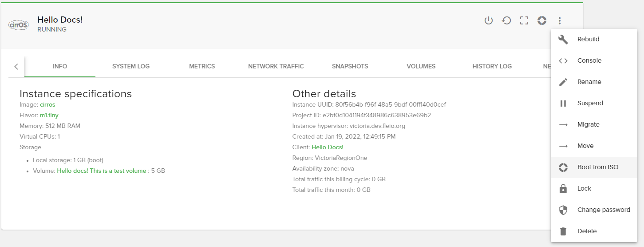644x247 pixels.
Task: Click the reboot instance icon
Action: point(506,20)
